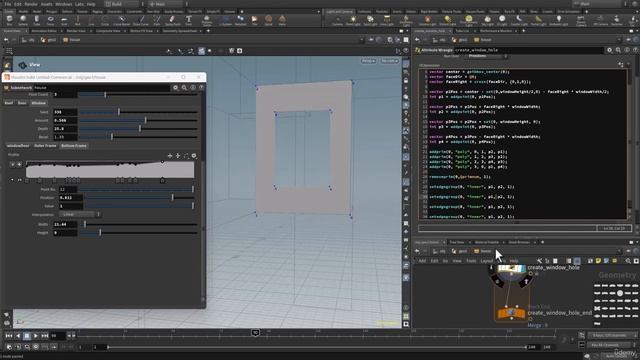The image size is (640, 360).
Task: Select the Area Light shelf tool
Action: tap(387, 20)
